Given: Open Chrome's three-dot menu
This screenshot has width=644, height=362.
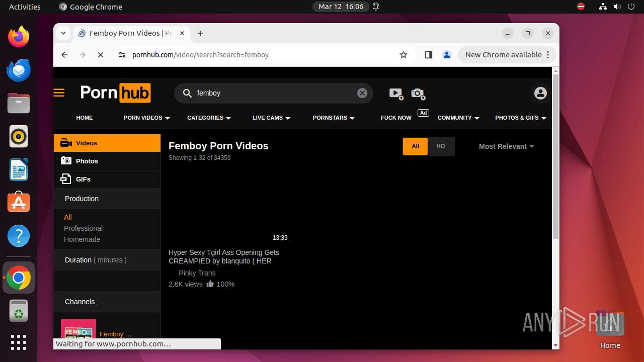Looking at the screenshot, I should point(549,55).
